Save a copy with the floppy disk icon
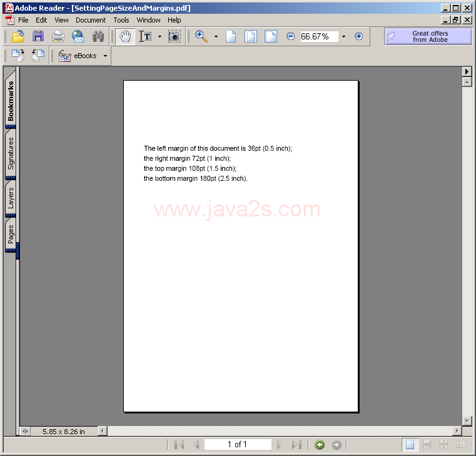The width and height of the screenshot is (476, 456). 38,36
